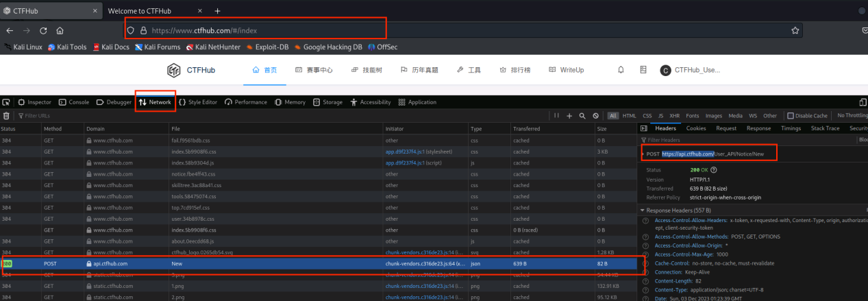Filter requests by HTML
Image resolution: width=868 pixels, height=301 pixels.
point(628,116)
